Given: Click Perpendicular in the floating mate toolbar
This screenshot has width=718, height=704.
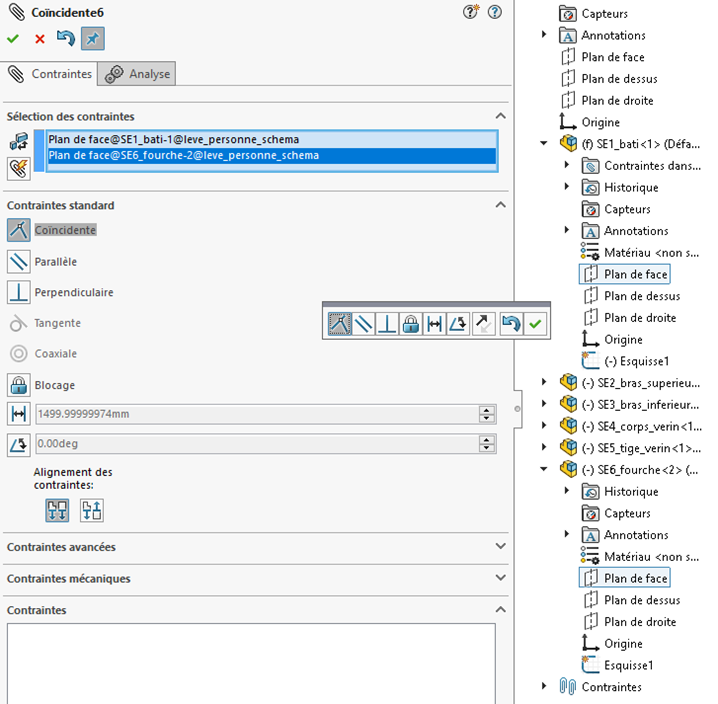Looking at the screenshot, I should point(387,324).
